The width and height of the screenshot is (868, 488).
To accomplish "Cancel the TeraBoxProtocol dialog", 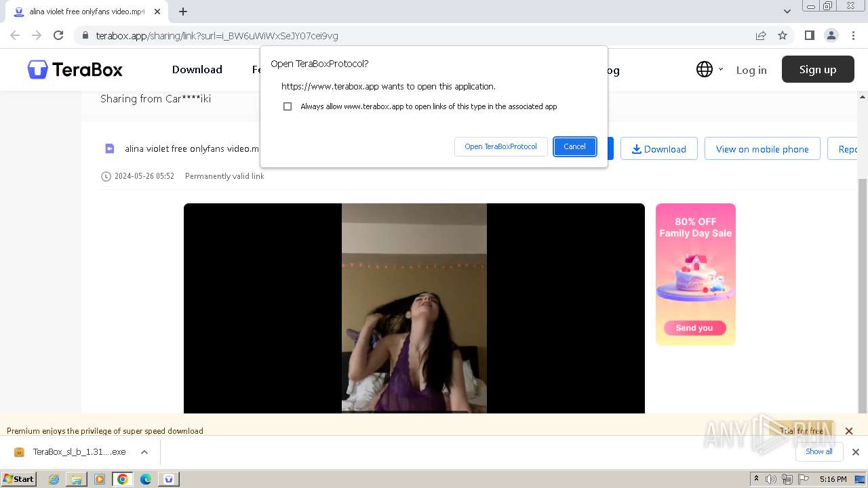I will (574, 146).
